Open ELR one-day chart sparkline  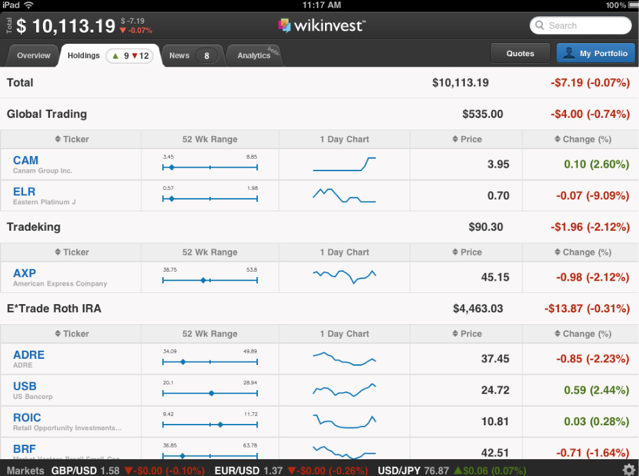pos(344,195)
